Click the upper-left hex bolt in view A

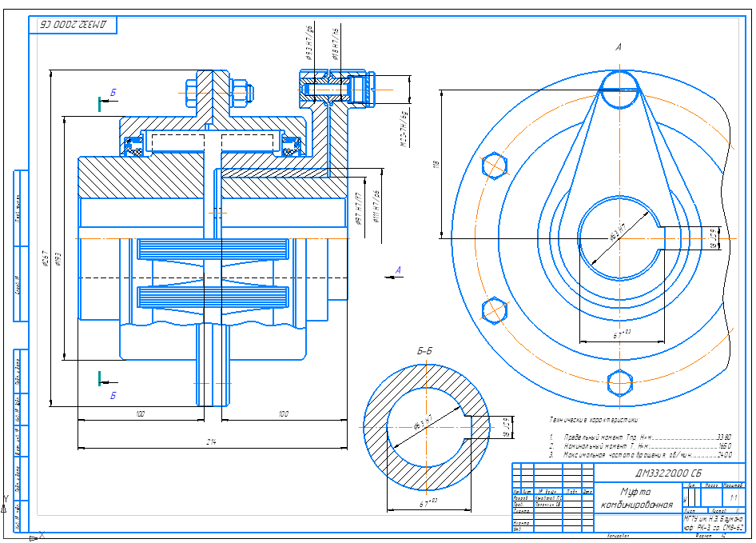495,165
